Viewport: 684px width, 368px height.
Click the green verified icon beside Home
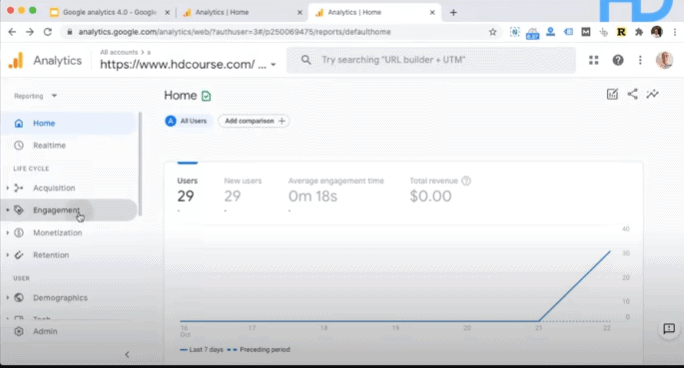(206, 96)
